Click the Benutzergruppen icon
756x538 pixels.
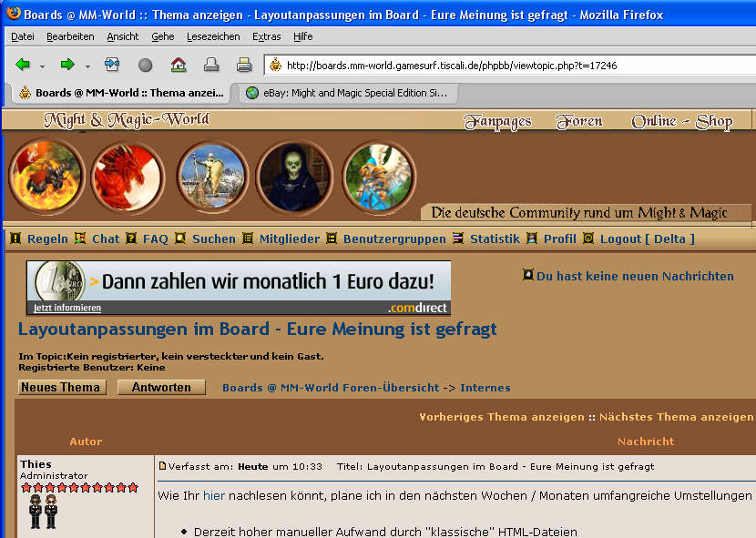[x=332, y=239]
